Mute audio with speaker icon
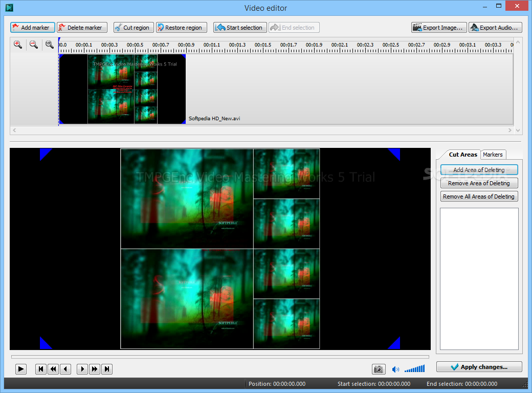 pyautogui.click(x=395, y=369)
